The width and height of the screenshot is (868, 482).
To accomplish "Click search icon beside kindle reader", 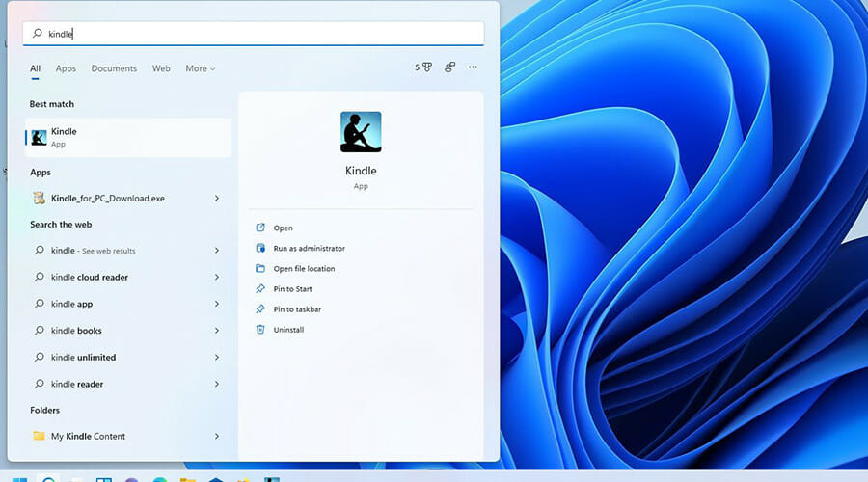I will tap(39, 384).
